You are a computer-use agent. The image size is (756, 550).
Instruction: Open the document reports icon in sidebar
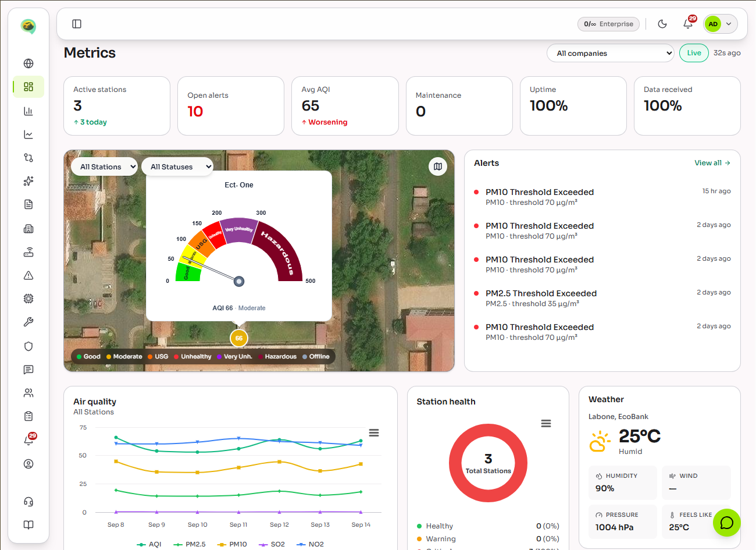(28, 204)
